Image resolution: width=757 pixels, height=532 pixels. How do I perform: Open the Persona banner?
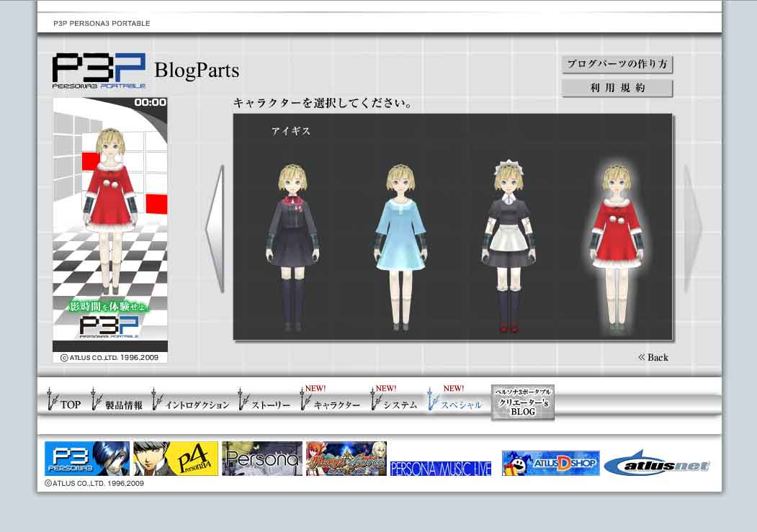262,458
